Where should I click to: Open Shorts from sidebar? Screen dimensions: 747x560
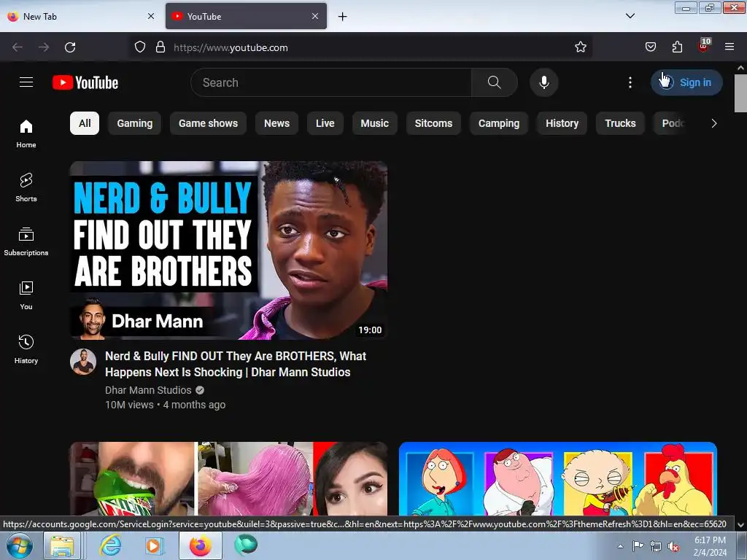pos(26,187)
